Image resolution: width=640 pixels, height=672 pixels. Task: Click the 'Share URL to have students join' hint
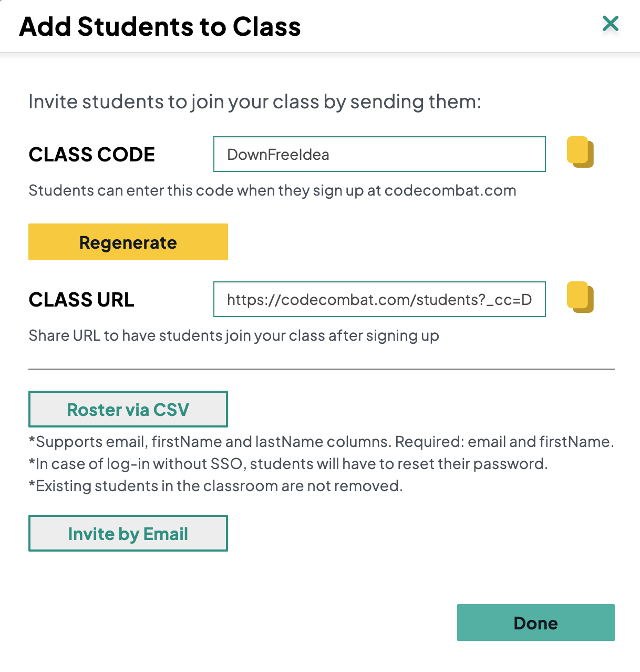234,335
